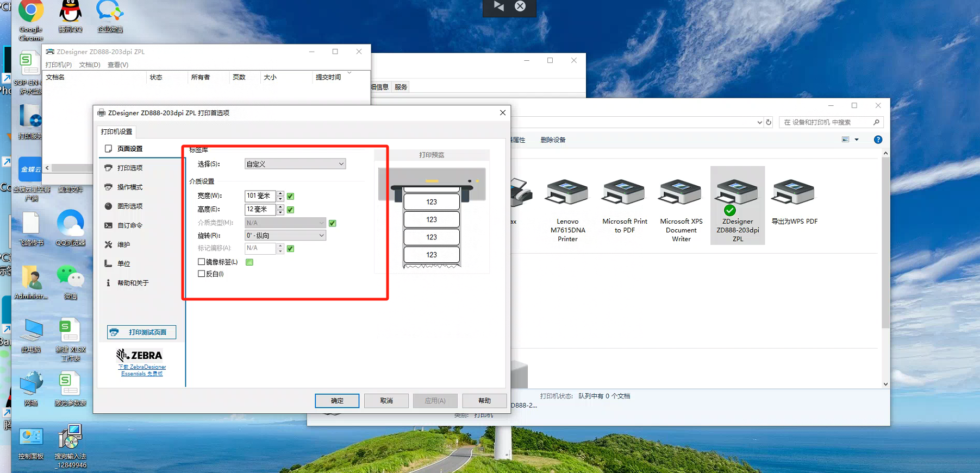Open the 文档(D) menu in print queue
The image size is (980, 473).
tap(90, 65)
